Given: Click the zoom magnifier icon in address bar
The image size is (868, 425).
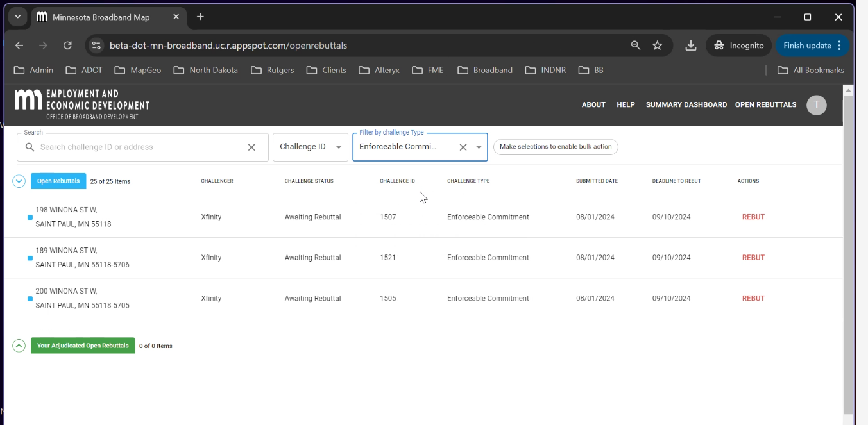Looking at the screenshot, I should [x=635, y=46].
